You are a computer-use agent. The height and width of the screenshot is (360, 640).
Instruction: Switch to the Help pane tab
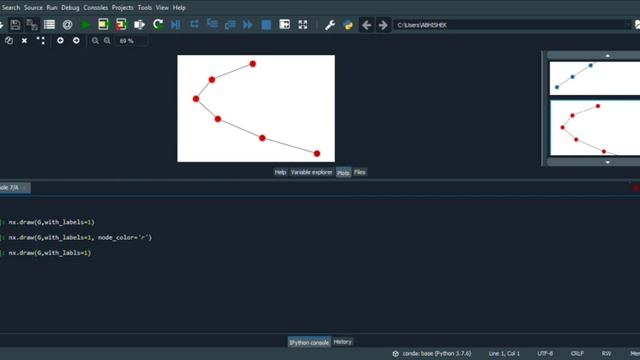[280, 172]
